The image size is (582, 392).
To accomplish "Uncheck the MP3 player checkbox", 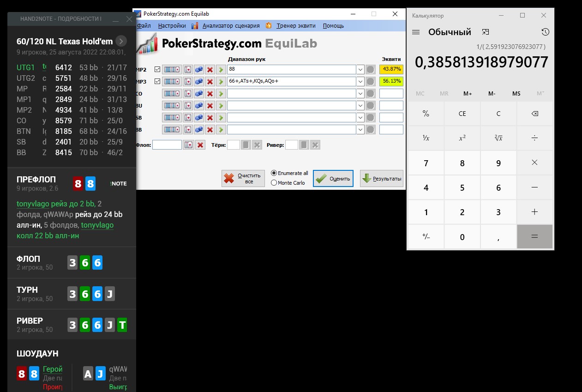I will tap(157, 81).
